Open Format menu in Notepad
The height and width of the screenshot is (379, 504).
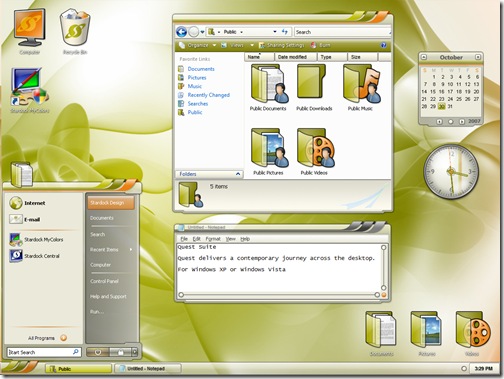tap(213, 239)
